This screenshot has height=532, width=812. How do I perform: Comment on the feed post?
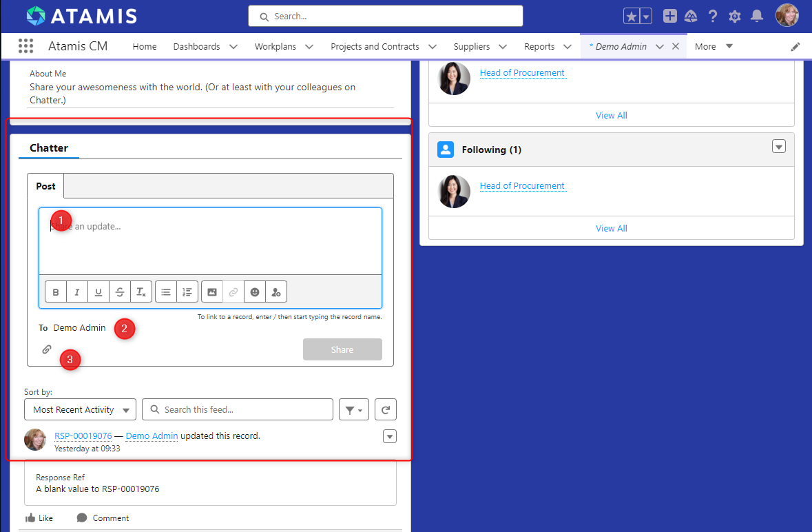point(103,518)
